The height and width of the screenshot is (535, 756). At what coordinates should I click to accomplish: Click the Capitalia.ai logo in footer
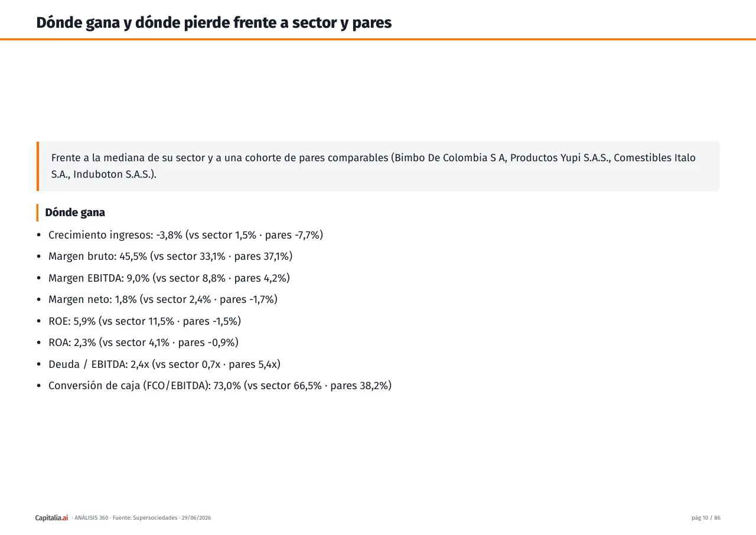(51, 518)
